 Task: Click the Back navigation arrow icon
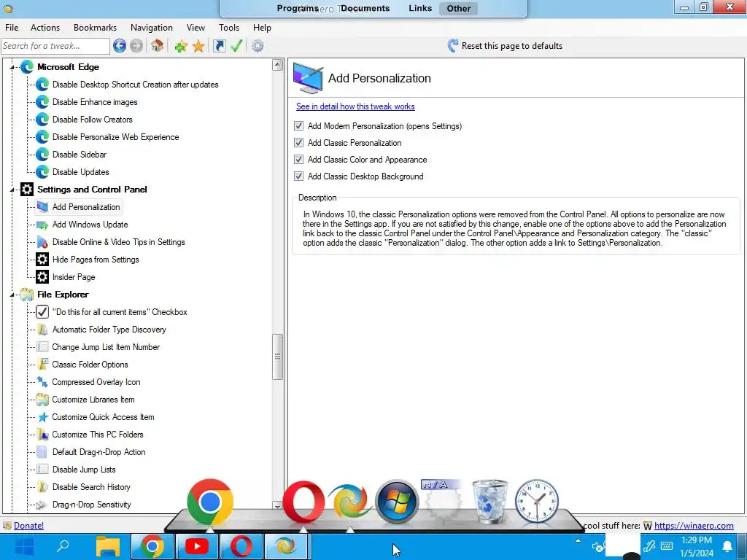pyautogui.click(x=120, y=46)
